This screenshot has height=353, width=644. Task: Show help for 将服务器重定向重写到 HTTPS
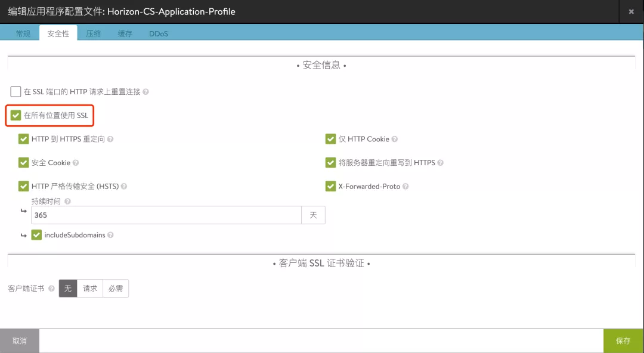click(x=440, y=163)
